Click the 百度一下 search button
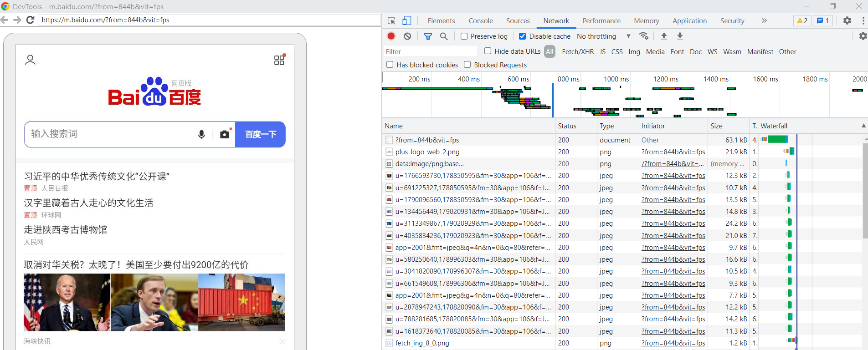 261,134
